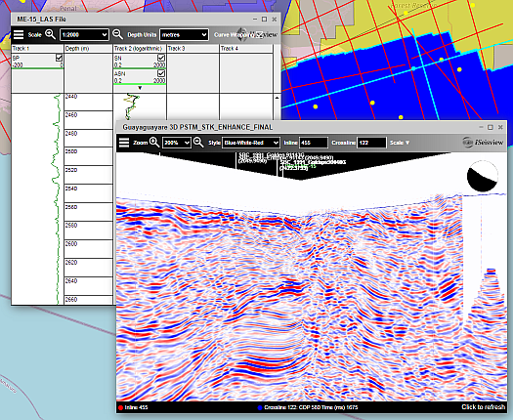Viewport: 513px width, 420px height.
Task: Open the Blue-White-Red style dropdown
Action: coord(250,143)
